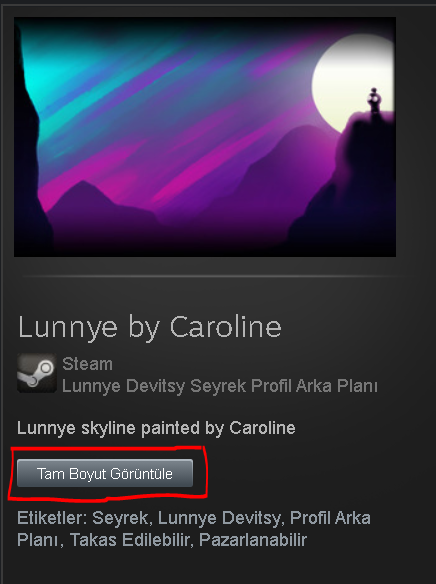This screenshot has height=584, width=436.
Task: Click the Tam Boyut Görüntüle button
Action: (x=105, y=473)
